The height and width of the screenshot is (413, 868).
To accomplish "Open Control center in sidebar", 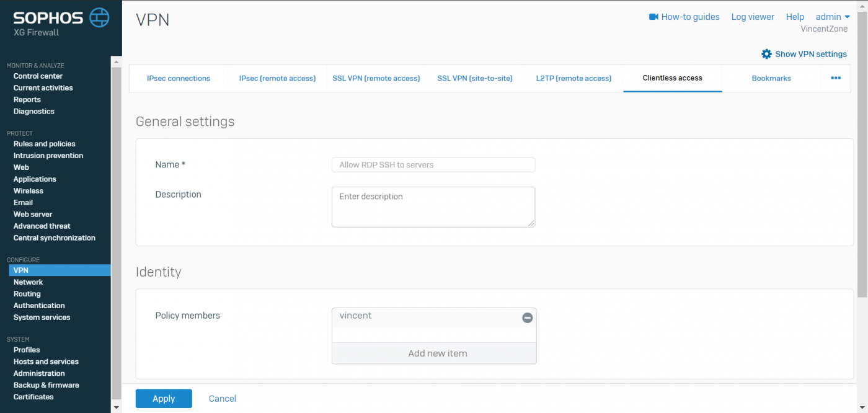I will pos(38,76).
